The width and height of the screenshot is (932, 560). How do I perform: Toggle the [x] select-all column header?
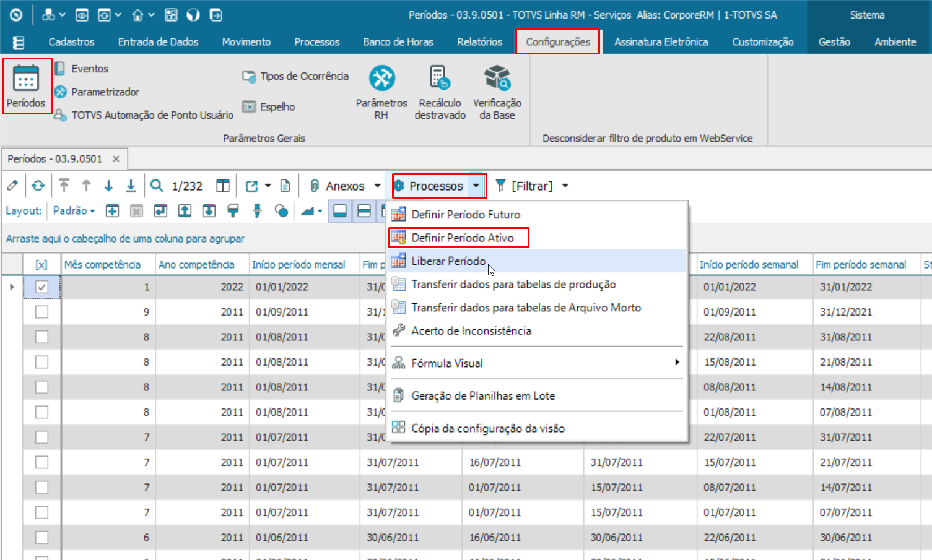pos(41,265)
